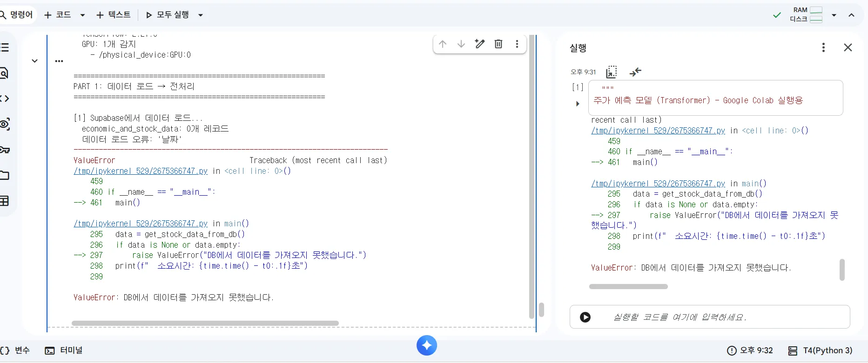Open more cell actions in the cell toolbar
Viewport: 868px width, 363px height.
click(517, 44)
